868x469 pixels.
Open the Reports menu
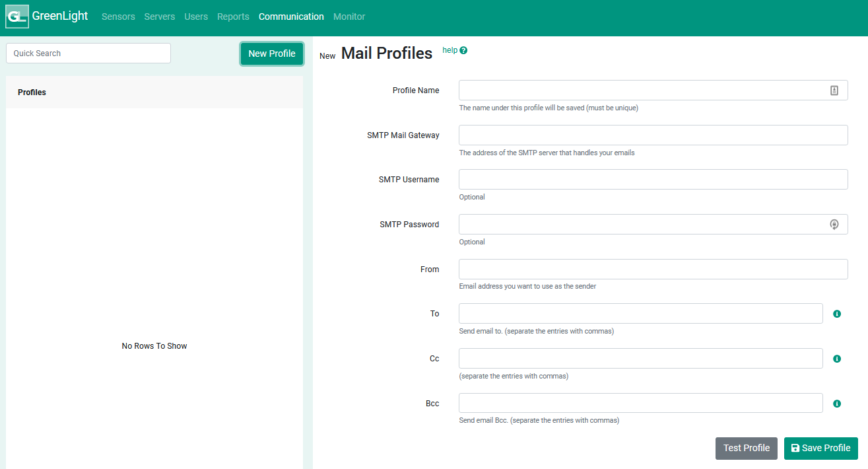[233, 17]
